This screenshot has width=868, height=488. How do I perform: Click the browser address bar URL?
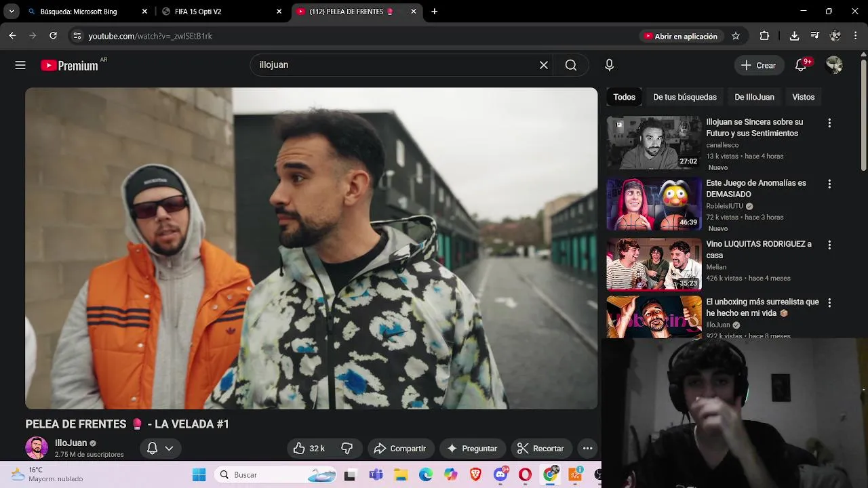[150, 36]
